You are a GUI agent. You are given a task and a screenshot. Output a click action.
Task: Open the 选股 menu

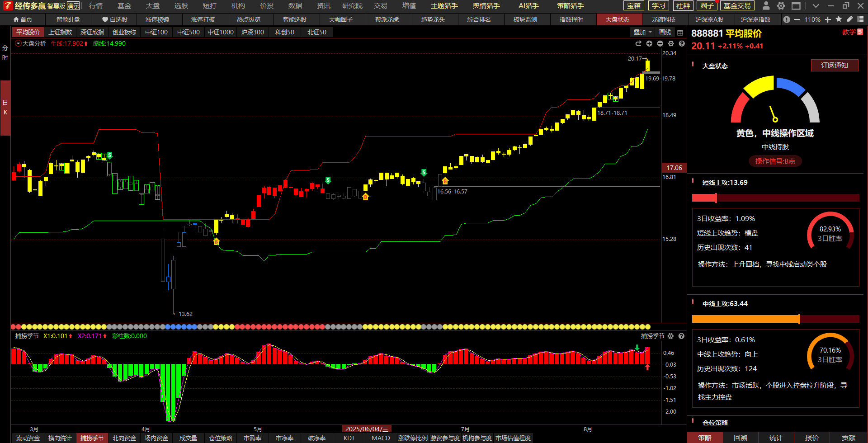click(x=181, y=6)
